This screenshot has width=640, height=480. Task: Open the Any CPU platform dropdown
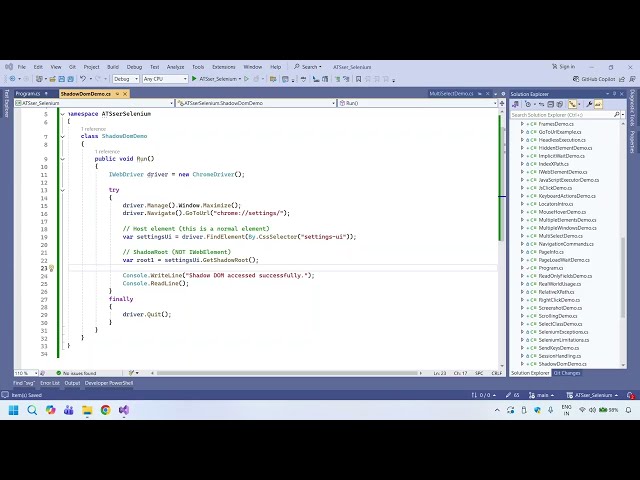pos(165,79)
